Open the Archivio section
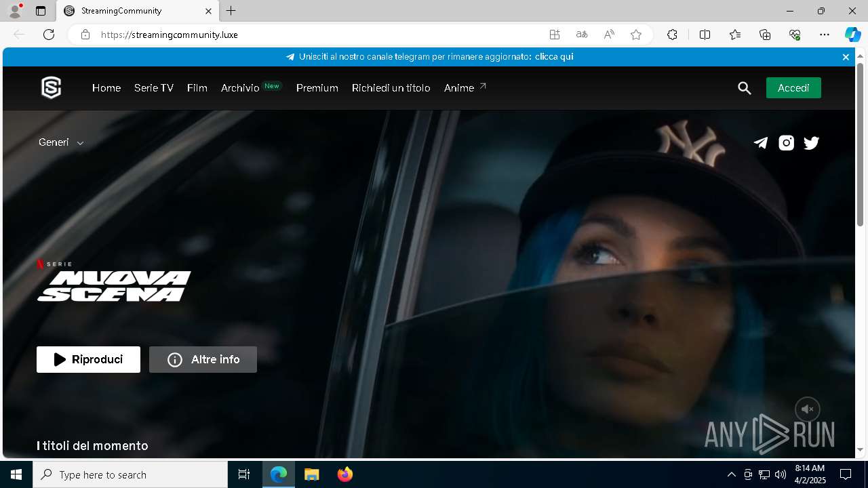868x488 pixels. point(240,88)
